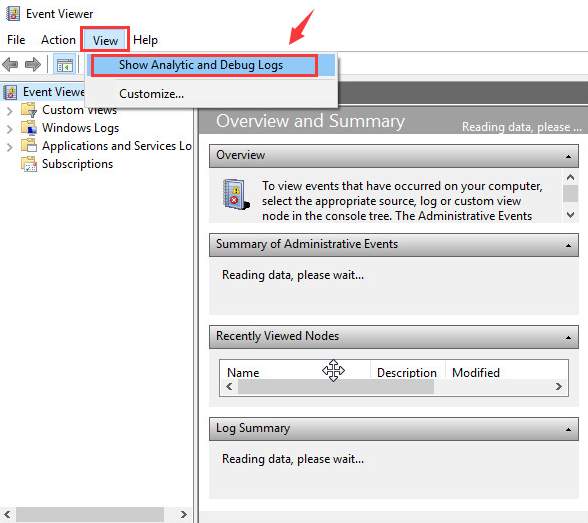Click console tree left scroll arrow
This screenshot has width=588, height=523.
pyautogui.click(x=8, y=514)
